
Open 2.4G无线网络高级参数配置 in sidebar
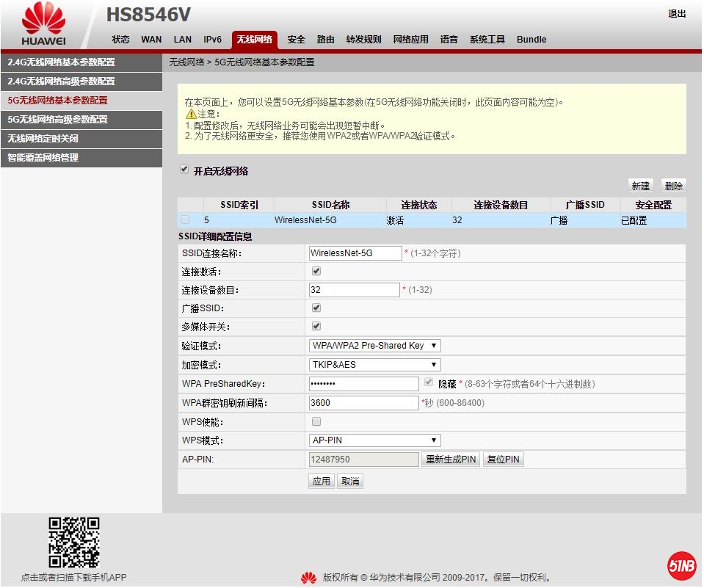point(81,81)
